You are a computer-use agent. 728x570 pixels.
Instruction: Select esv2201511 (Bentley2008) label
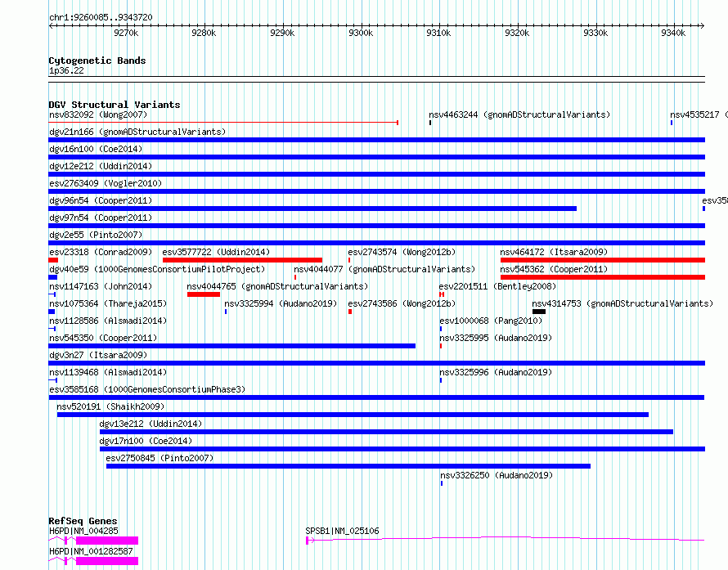point(497,286)
